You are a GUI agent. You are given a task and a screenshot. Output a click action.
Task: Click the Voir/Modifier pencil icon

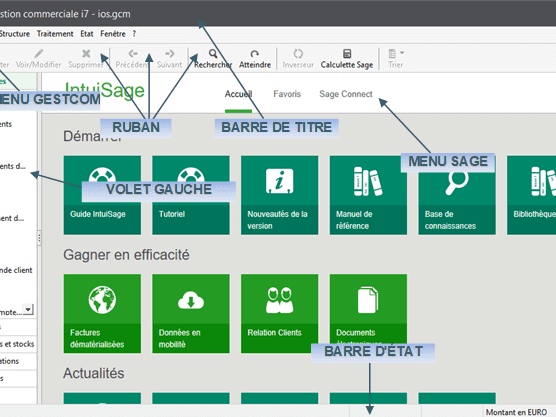click(39, 54)
